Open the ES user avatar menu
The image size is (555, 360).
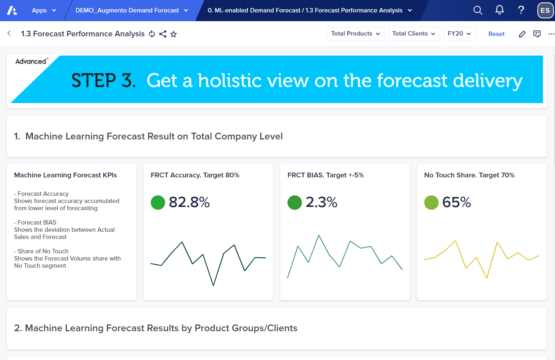545,10
